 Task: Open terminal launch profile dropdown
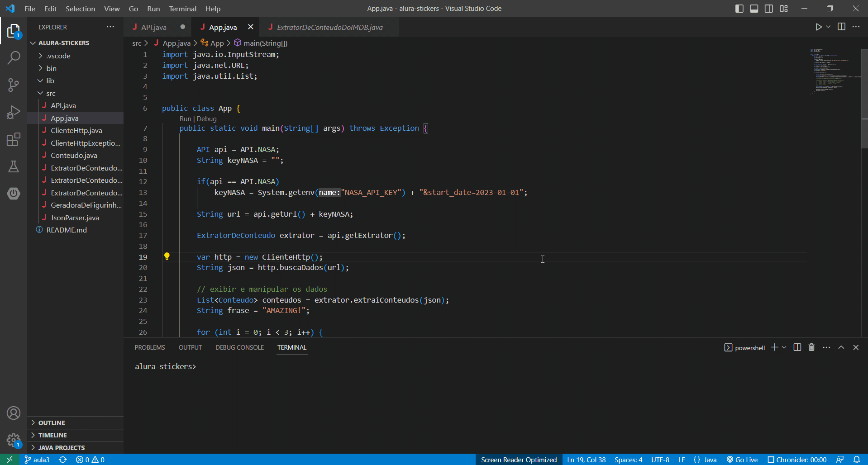click(784, 347)
